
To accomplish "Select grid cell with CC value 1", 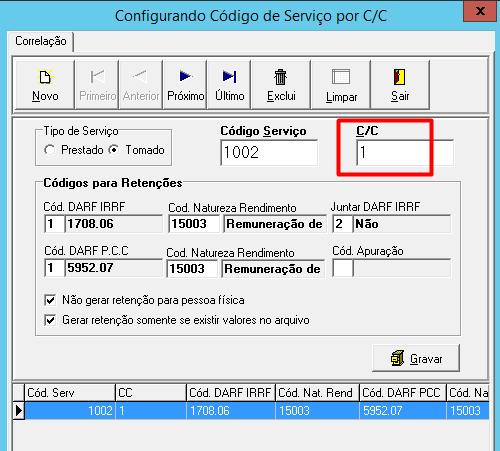I will [x=151, y=411].
